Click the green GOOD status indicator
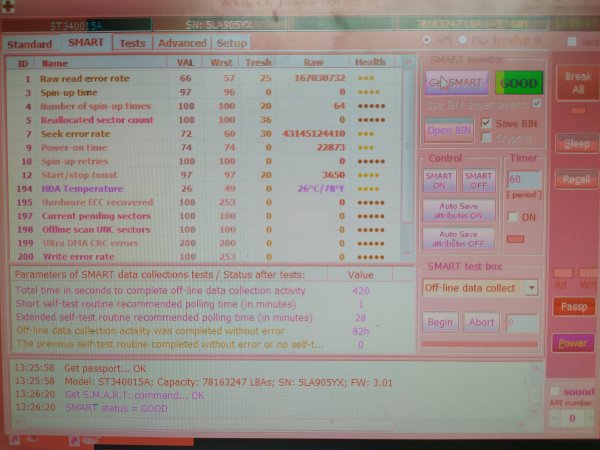 coord(517,84)
